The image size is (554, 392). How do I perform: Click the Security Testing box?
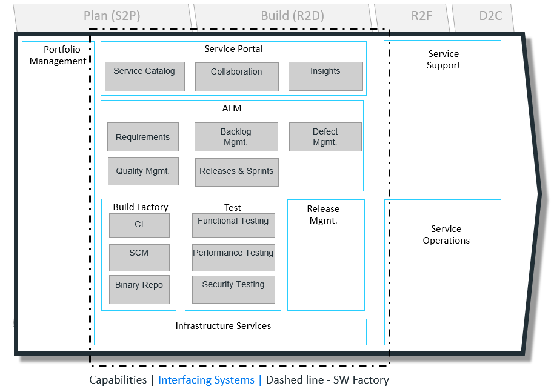tap(233, 289)
